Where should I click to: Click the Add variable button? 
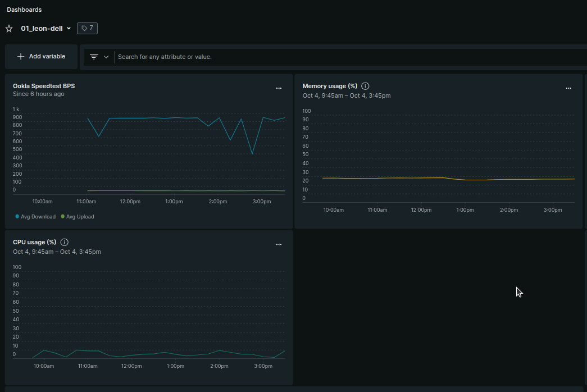(x=41, y=56)
